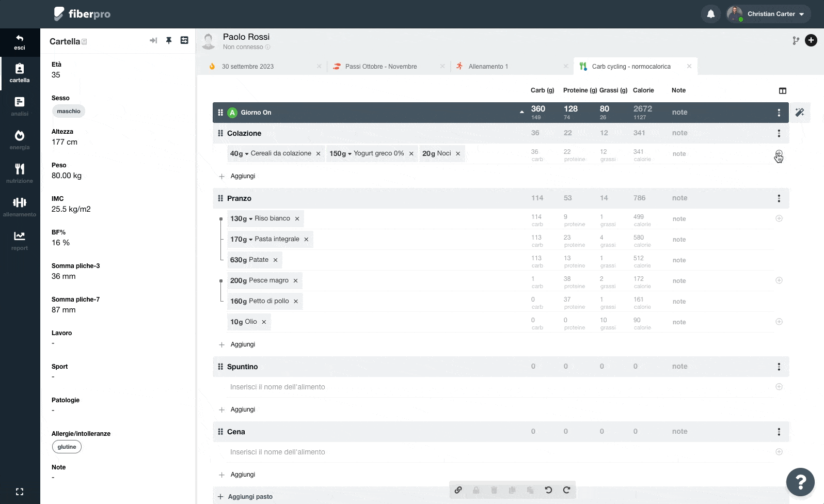Collapse Giorno On with the caret

[521, 112]
